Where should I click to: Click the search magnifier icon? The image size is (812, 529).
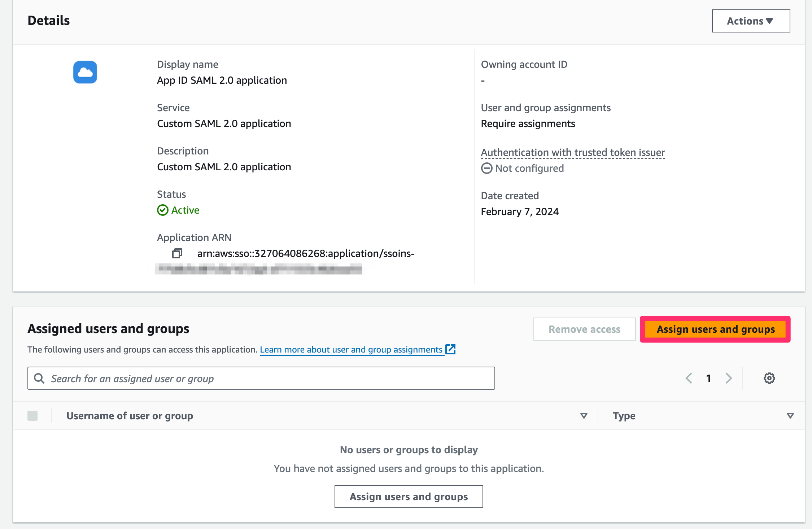pos(39,378)
